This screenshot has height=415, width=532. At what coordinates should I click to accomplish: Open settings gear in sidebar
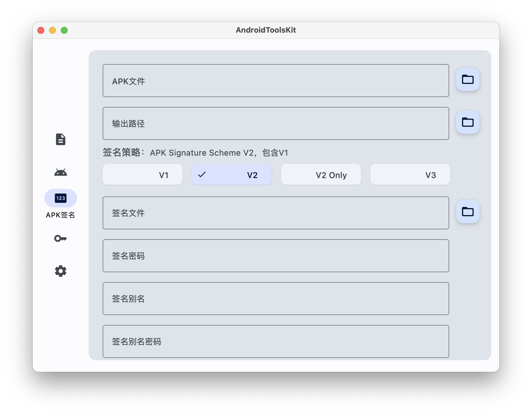(x=61, y=271)
